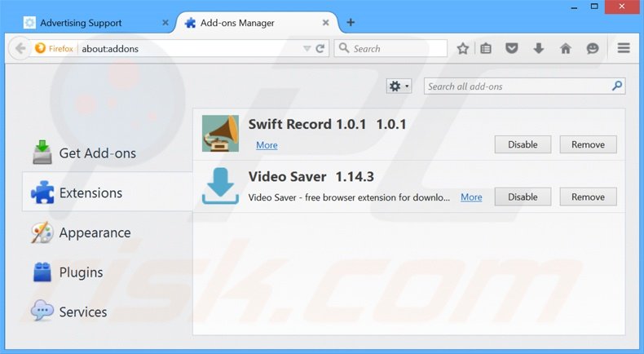This screenshot has height=354, width=644.
Task: Show bookmarks list icon
Action: tap(486, 48)
